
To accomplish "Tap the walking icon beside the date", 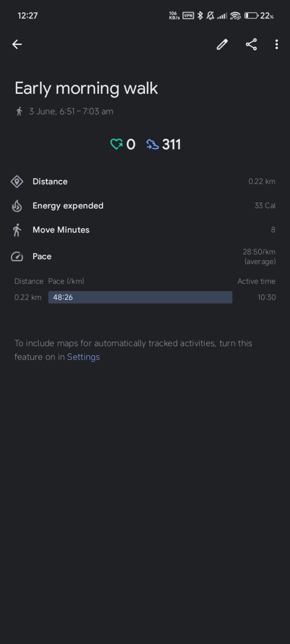I will coord(19,111).
